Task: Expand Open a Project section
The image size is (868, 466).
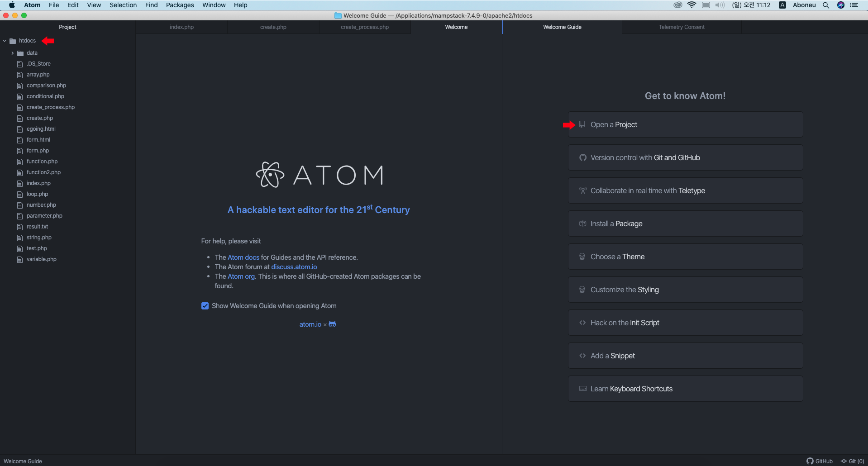Action: tap(685, 124)
